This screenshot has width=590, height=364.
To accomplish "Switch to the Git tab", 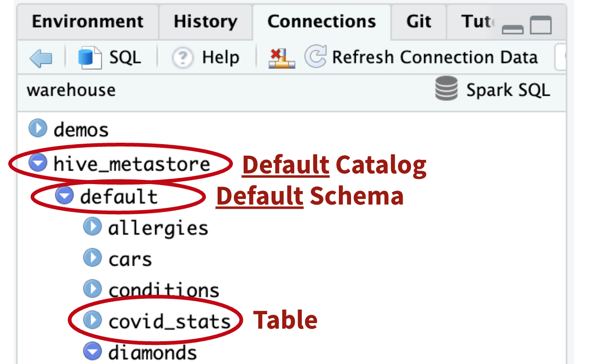I will point(418,22).
